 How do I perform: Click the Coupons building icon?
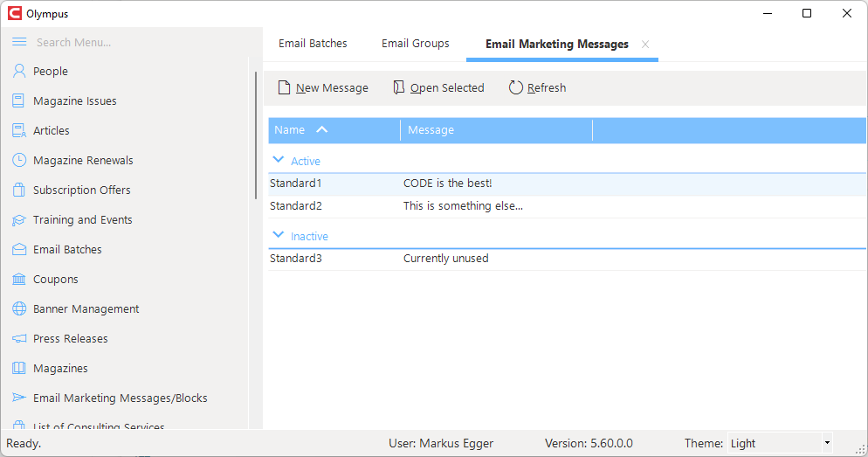point(19,280)
